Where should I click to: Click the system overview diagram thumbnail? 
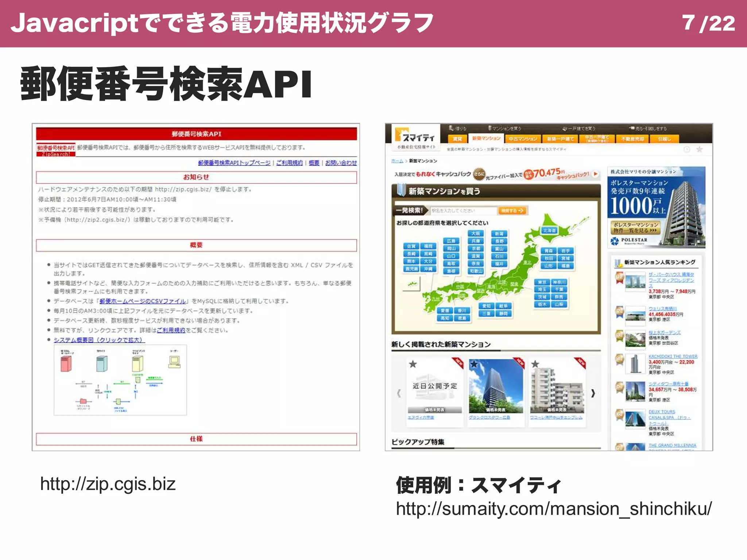coord(120,380)
